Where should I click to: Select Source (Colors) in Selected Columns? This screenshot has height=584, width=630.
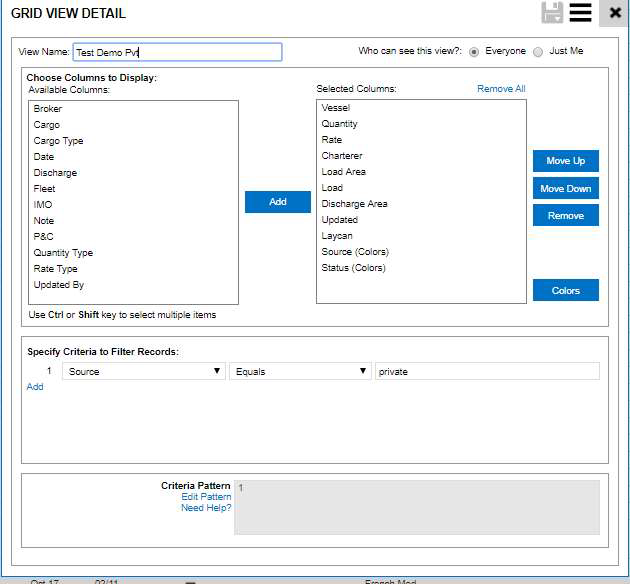point(355,252)
